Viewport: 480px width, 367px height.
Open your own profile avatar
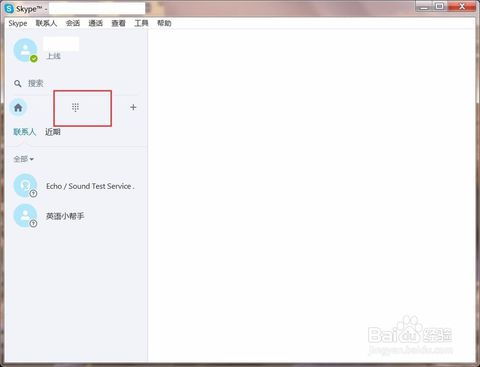[25, 50]
